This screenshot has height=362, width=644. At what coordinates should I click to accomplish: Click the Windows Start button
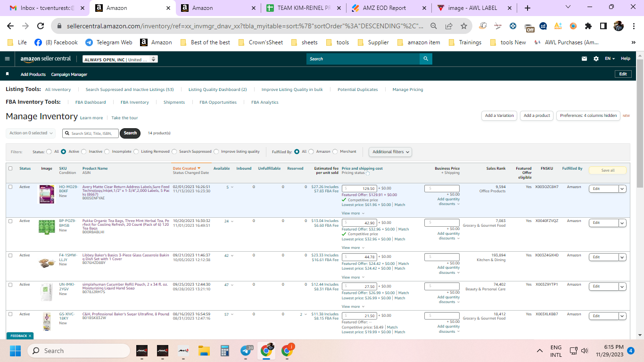click(15, 351)
